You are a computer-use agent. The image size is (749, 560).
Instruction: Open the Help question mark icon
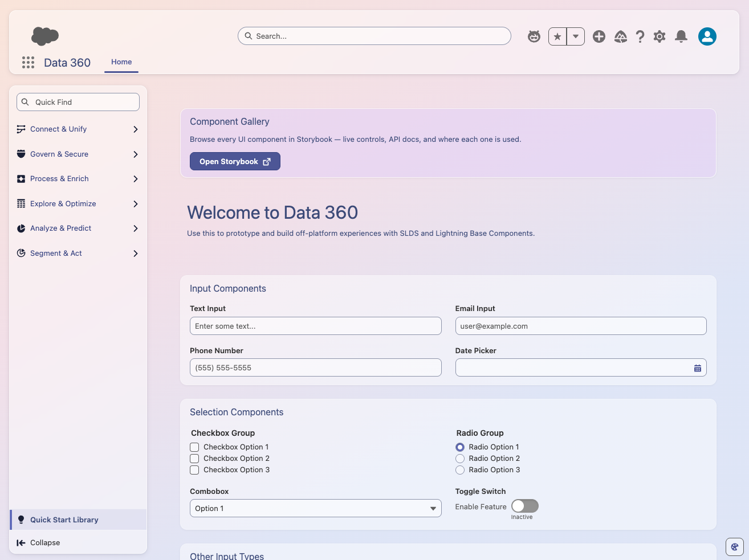640,36
